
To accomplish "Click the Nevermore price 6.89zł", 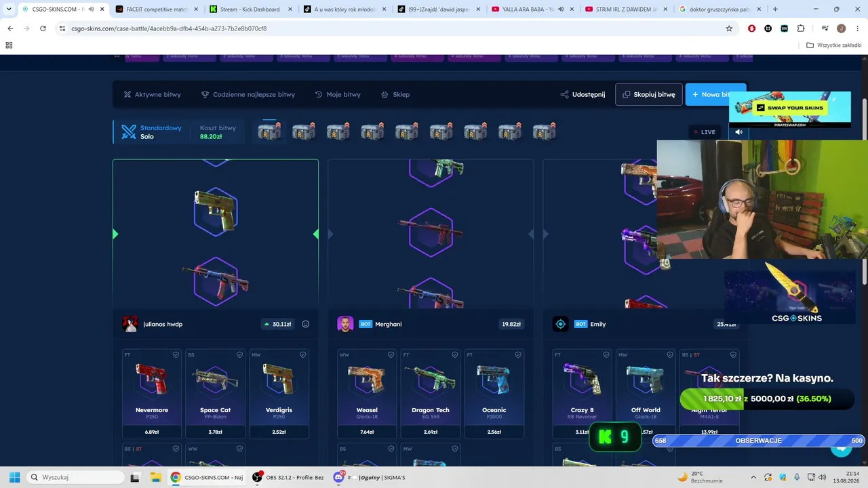I will point(152,432).
